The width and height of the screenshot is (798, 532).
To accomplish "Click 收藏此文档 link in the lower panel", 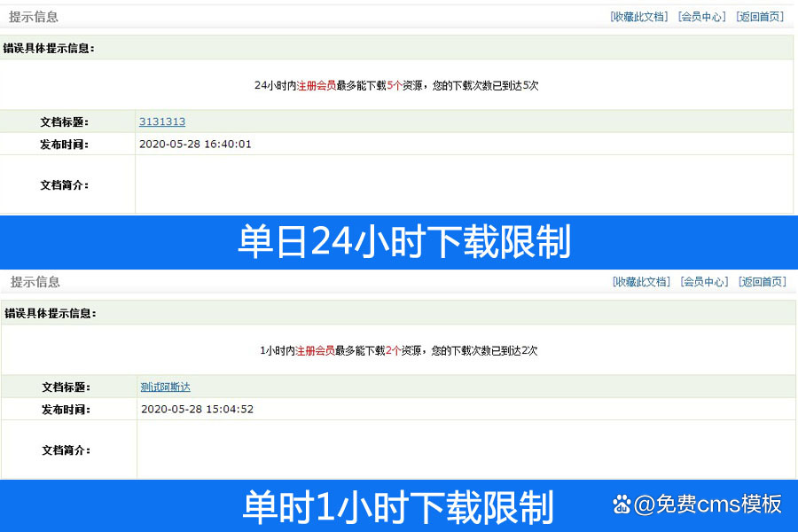I will [x=641, y=282].
